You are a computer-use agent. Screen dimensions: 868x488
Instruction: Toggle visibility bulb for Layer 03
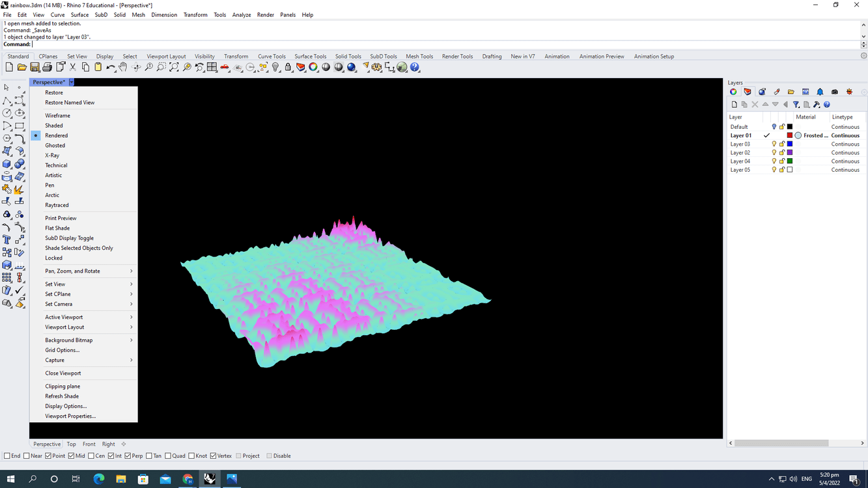point(774,144)
